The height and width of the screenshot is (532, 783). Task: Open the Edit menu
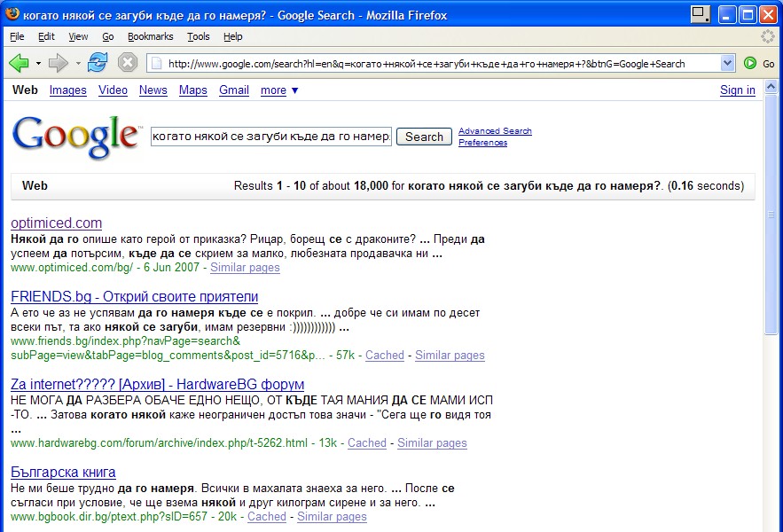pos(46,36)
